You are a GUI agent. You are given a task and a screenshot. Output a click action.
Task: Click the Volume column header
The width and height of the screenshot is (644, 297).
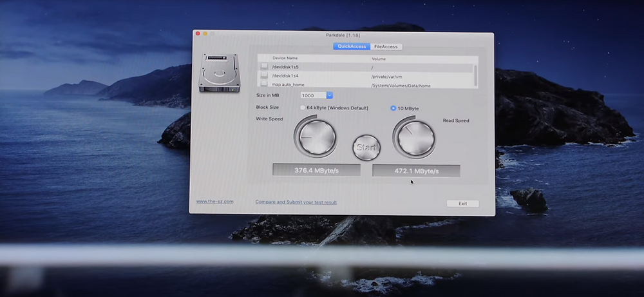point(379,59)
